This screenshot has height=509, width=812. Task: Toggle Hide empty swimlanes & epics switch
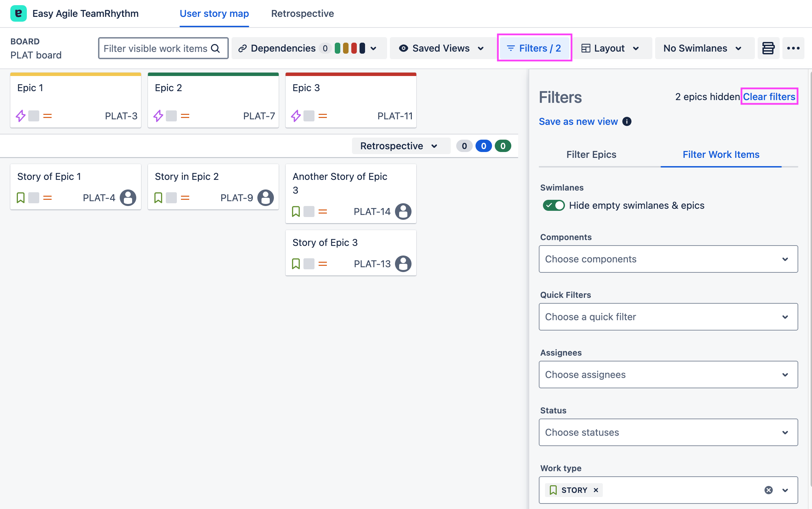point(553,205)
